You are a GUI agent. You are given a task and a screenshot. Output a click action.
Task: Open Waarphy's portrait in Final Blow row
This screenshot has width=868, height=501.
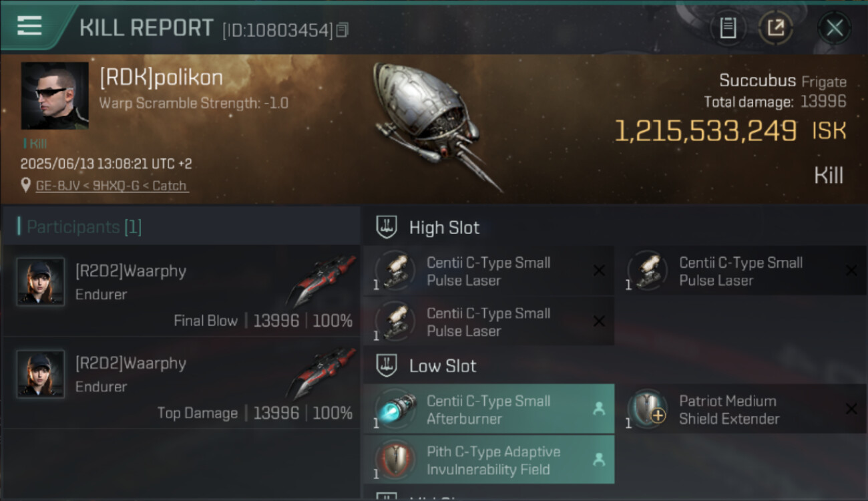coord(41,282)
